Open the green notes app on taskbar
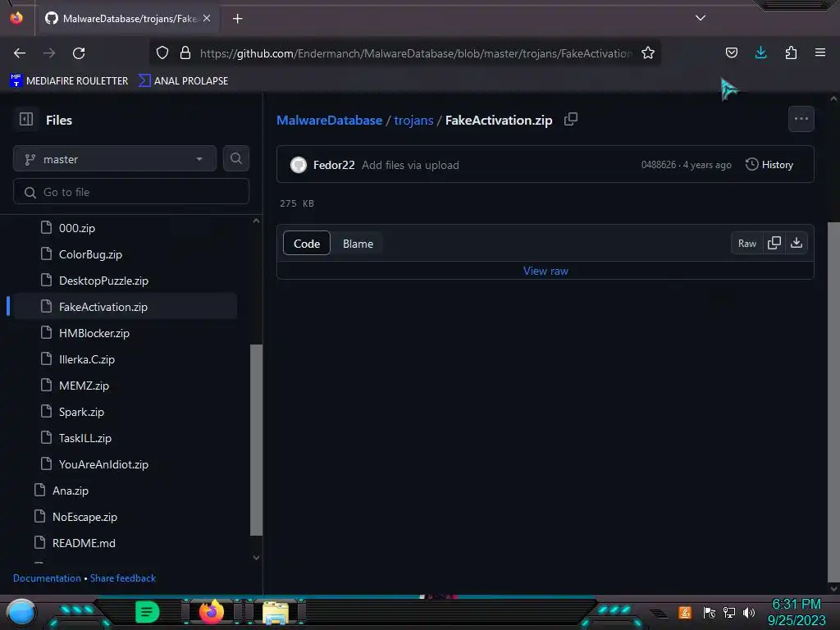 tap(148, 612)
